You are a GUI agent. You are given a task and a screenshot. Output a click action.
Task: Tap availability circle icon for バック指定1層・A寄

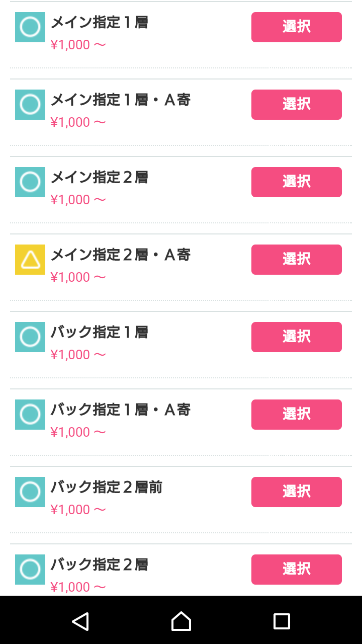click(30, 415)
